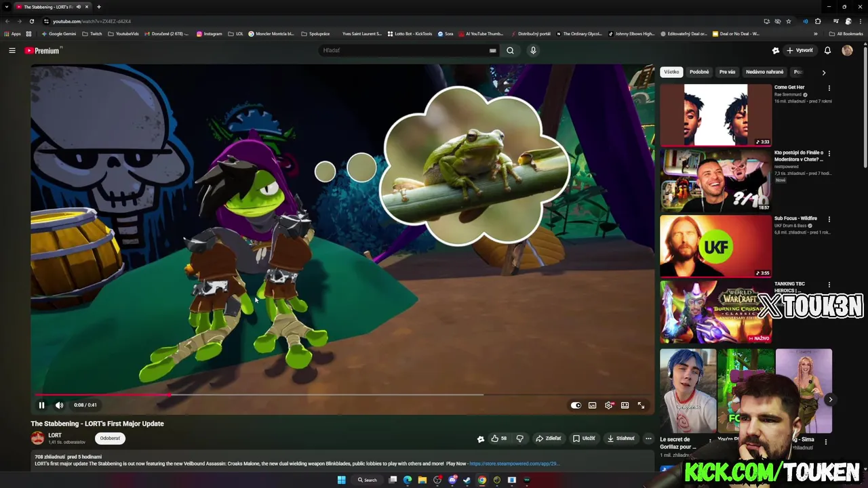Open options for TANKING TBC HEROICS video

(x=829, y=285)
